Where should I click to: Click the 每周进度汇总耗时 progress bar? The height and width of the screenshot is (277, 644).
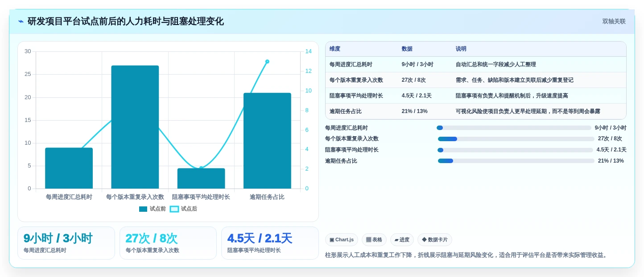pos(514,128)
